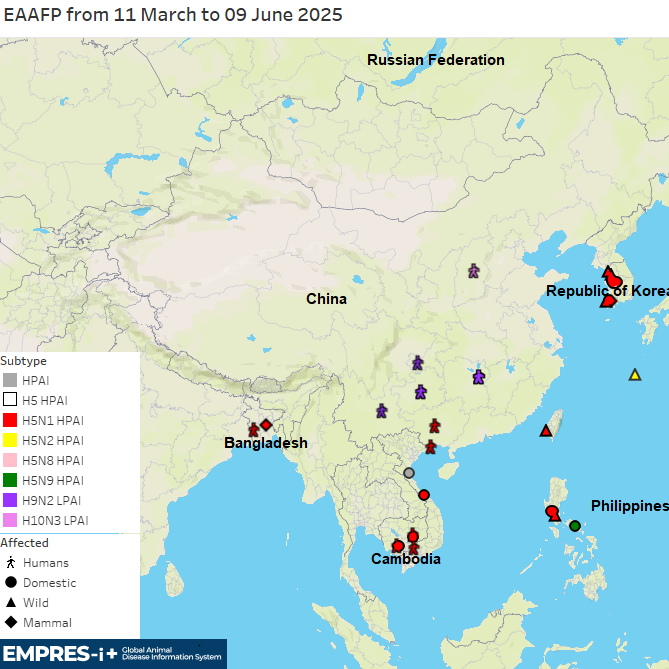
Task: Click the red triangle marker on Taiwan
Action: [546, 431]
